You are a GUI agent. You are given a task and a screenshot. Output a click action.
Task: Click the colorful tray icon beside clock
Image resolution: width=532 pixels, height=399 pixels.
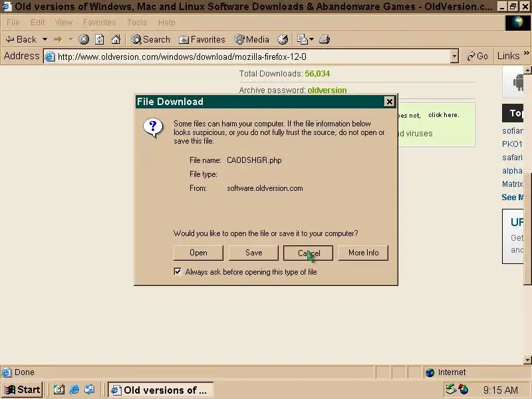pyautogui.click(x=463, y=389)
